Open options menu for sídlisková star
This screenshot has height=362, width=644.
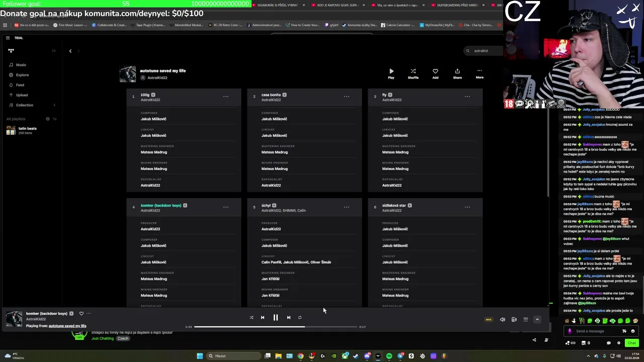(467, 207)
